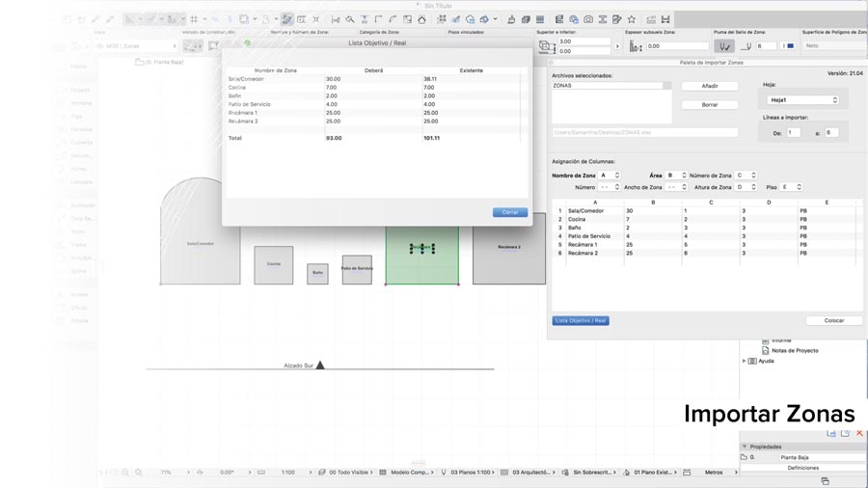Click the Cerrar button in list dialog

(509, 212)
